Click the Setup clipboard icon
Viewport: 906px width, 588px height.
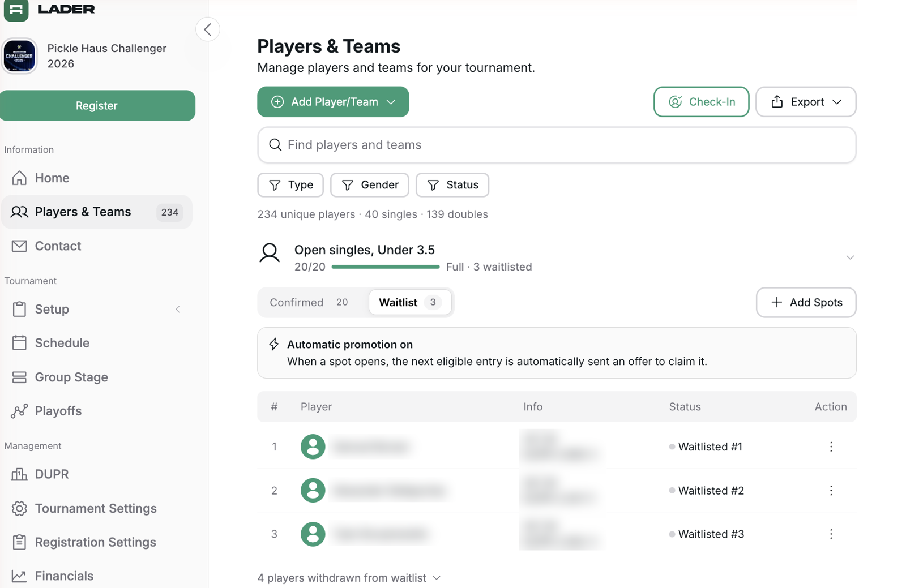tap(19, 309)
